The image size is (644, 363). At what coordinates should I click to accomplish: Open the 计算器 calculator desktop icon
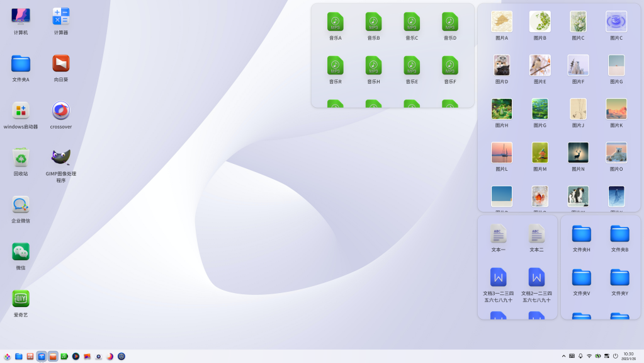pos(61,17)
